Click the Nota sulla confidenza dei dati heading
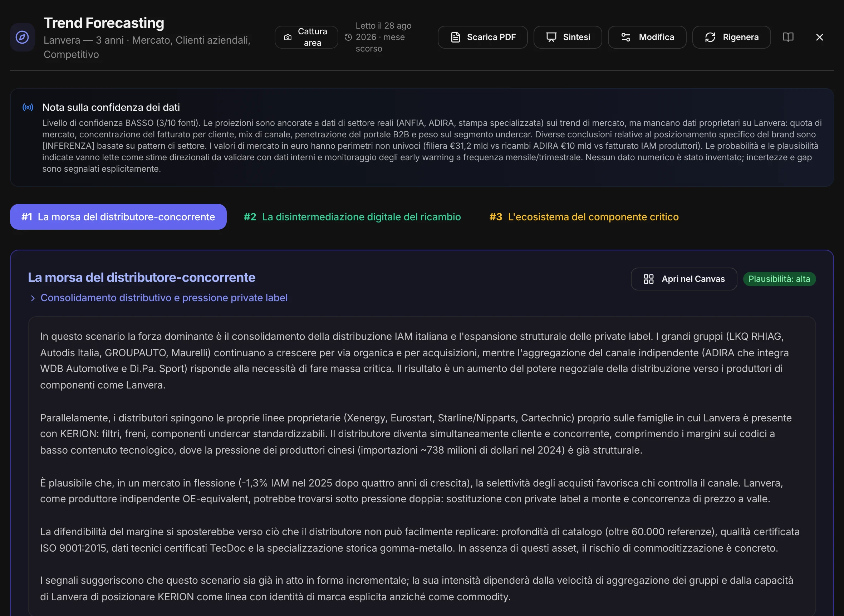Screen dimensions: 844x616 tap(111, 107)
